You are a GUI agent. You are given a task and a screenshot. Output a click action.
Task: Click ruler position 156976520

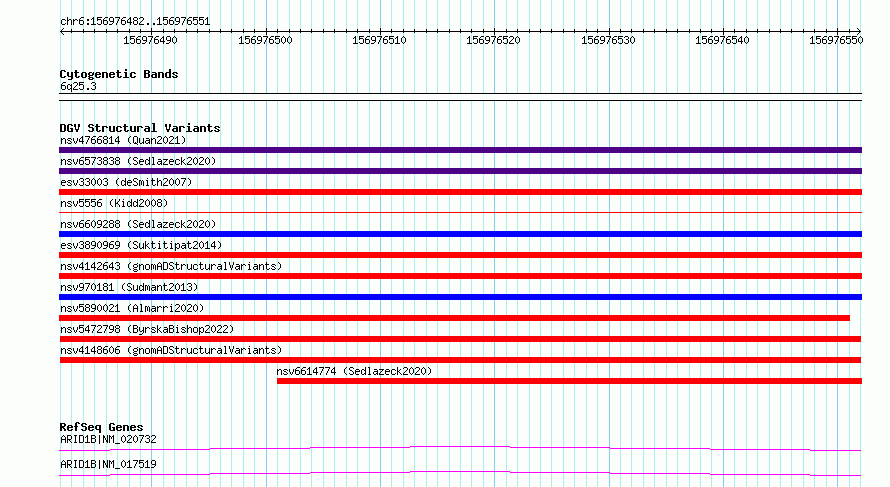point(493,40)
